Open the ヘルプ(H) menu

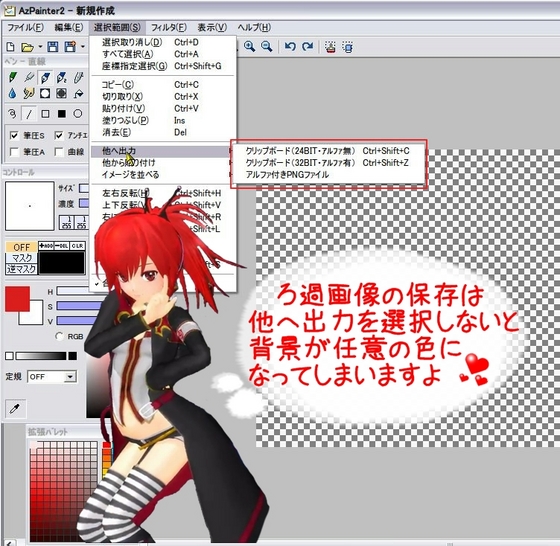click(254, 27)
